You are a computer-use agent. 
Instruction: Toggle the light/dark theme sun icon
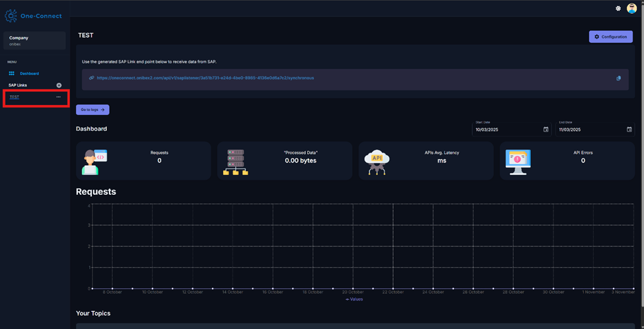coord(618,9)
